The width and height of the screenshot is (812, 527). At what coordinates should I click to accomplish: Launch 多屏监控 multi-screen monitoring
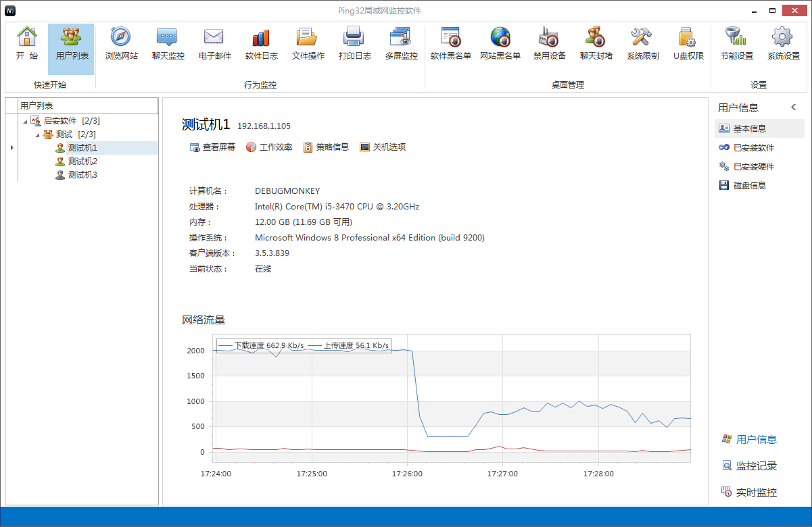pyautogui.click(x=401, y=44)
